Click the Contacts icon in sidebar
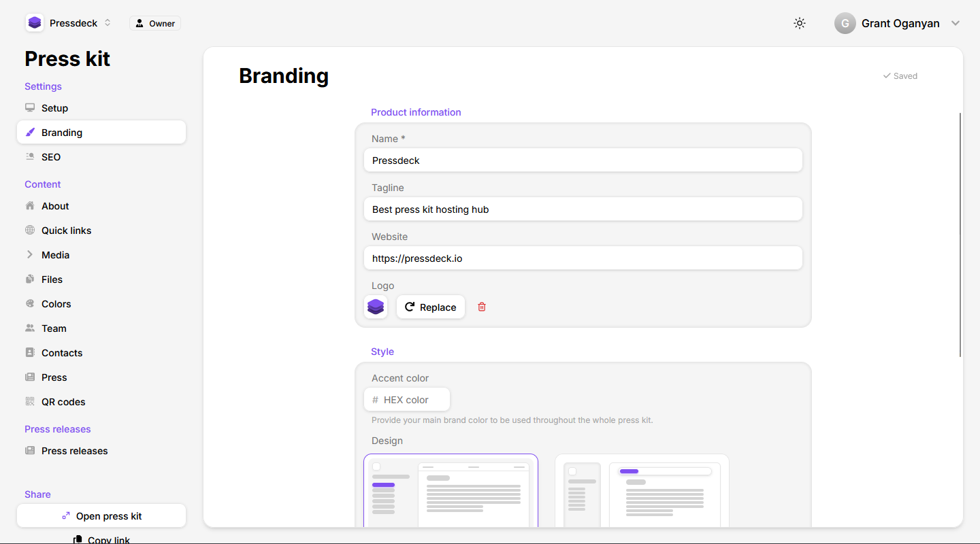980x544 pixels. pyautogui.click(x=30, y=353)
